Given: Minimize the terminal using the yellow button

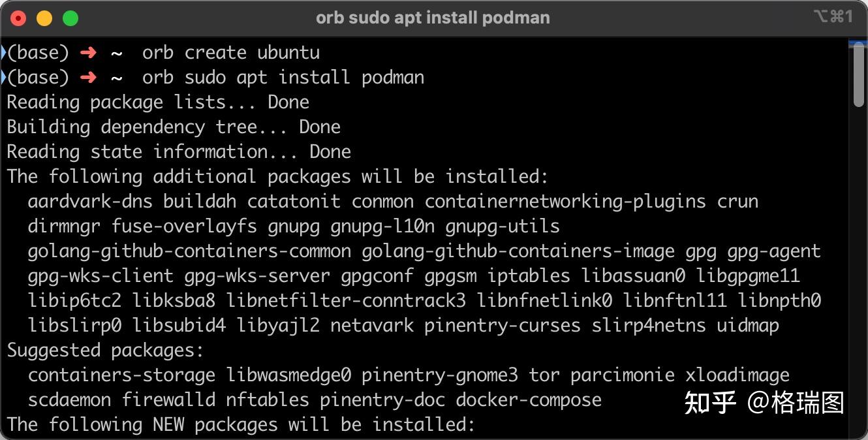Looking at the screenshot, I should pyautogui.click(x=44, y=18).
